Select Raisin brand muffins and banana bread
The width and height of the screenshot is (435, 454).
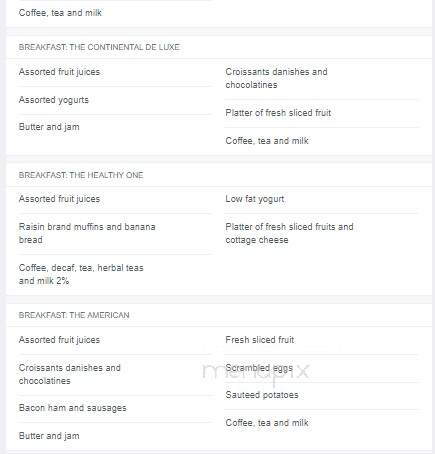tap(87, 233)
